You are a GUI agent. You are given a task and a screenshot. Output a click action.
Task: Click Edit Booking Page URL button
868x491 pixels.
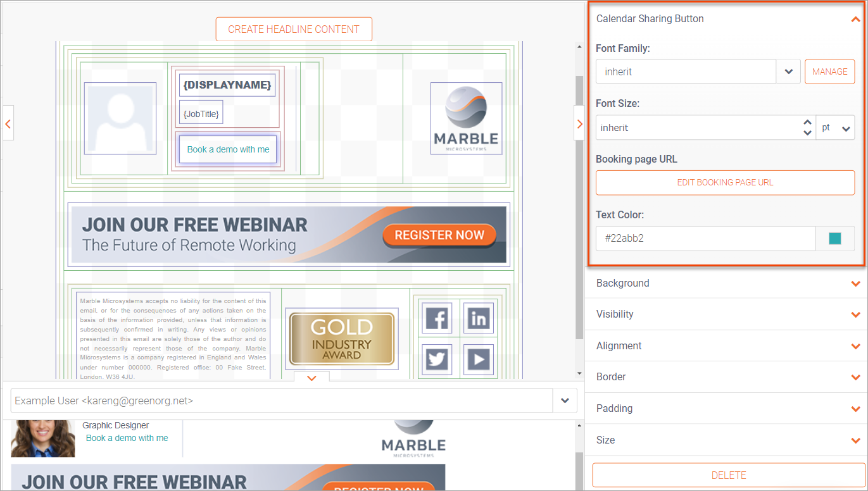click(x=725, y=182)
